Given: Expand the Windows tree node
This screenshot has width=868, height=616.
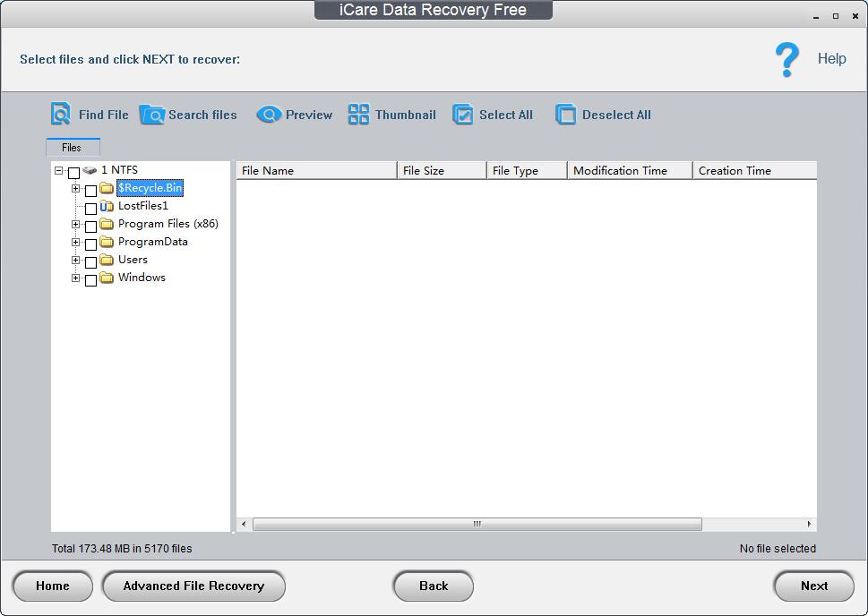Looking at the screenshot, I should pyautogui.click(x=76, y=278).
